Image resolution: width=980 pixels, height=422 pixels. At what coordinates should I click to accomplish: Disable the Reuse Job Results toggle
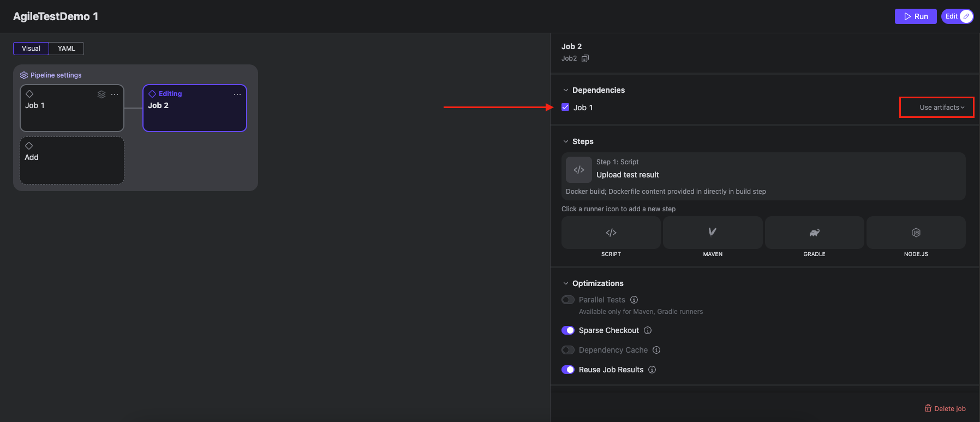click(568, 370)
